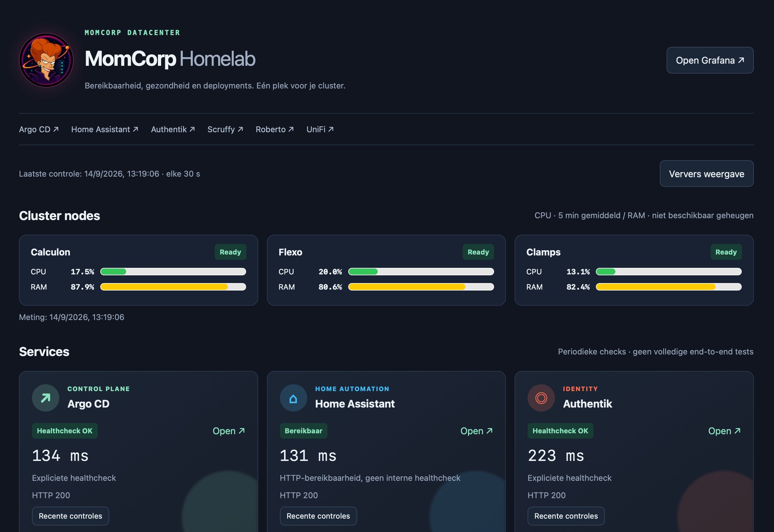Click Ready badge on Flexo node
The height and width of the screenshot is (532, 774).
point(478,252)
